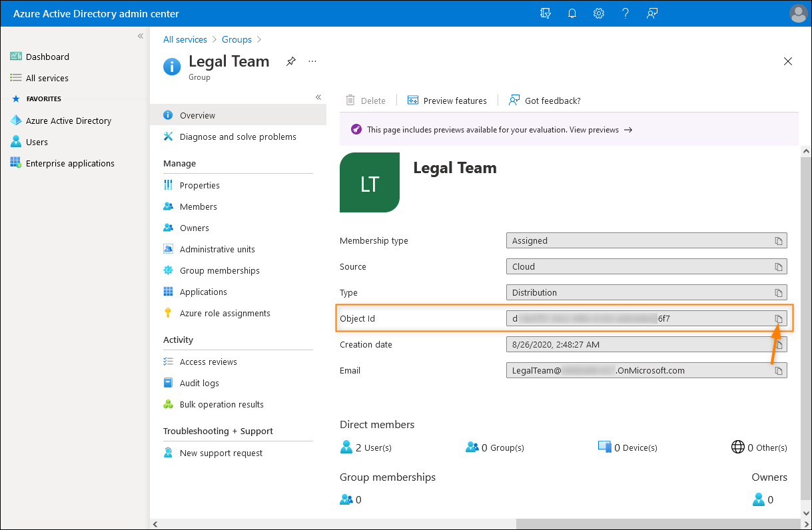Open All services in the sidebar
Viewport: 812px width, 530px height.
pyautogui.click(x=47, y=78)
